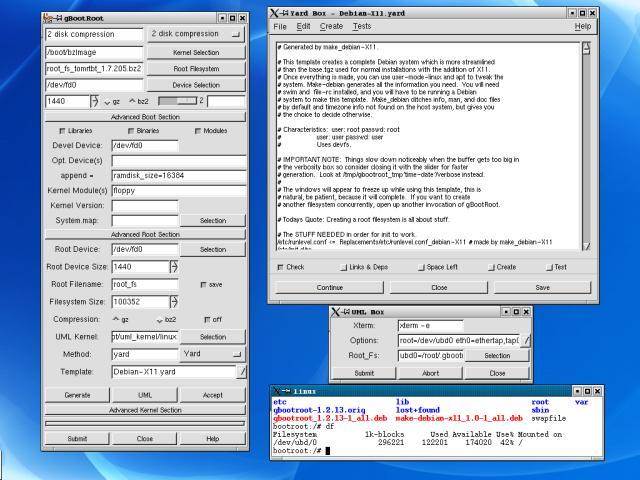This screenshot has width=640, height=480.
Task: Click the Filesystem Size stepper arrow
Action: click(174, 302)
